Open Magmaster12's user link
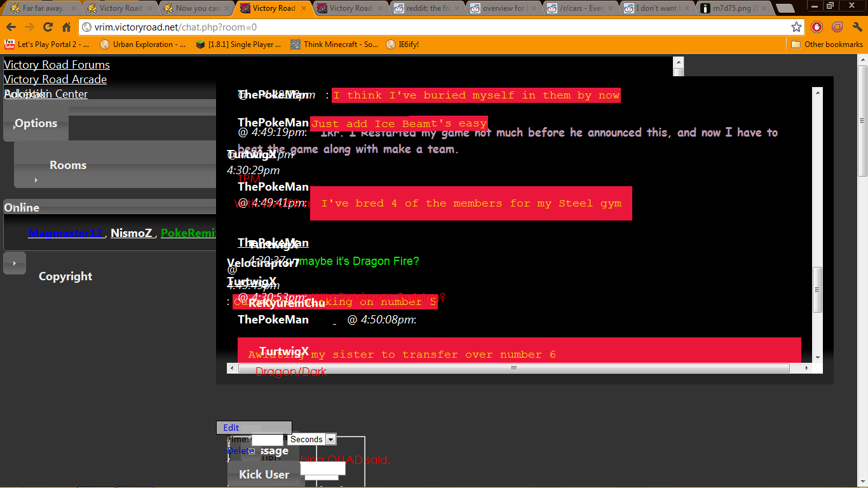 click(x=65, y=233)
